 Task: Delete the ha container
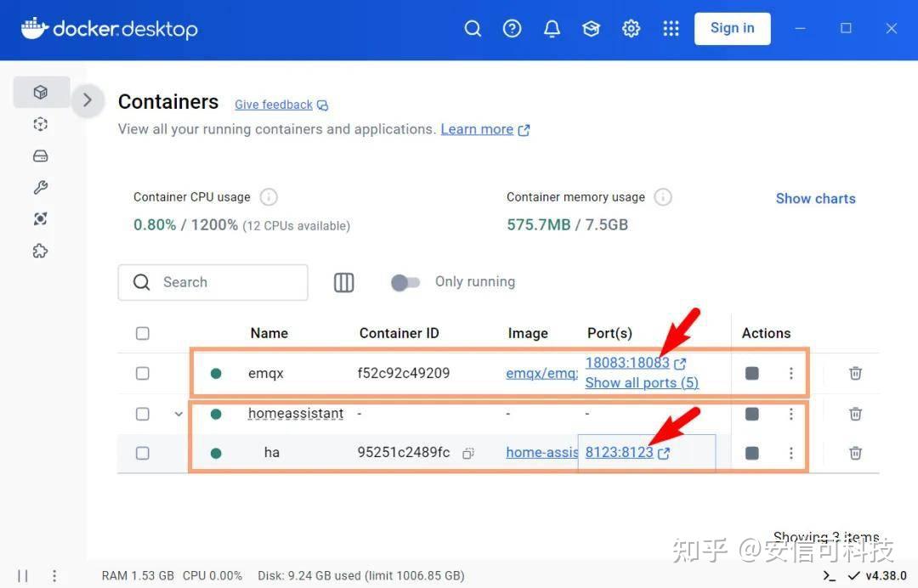(x=855, y=454)
